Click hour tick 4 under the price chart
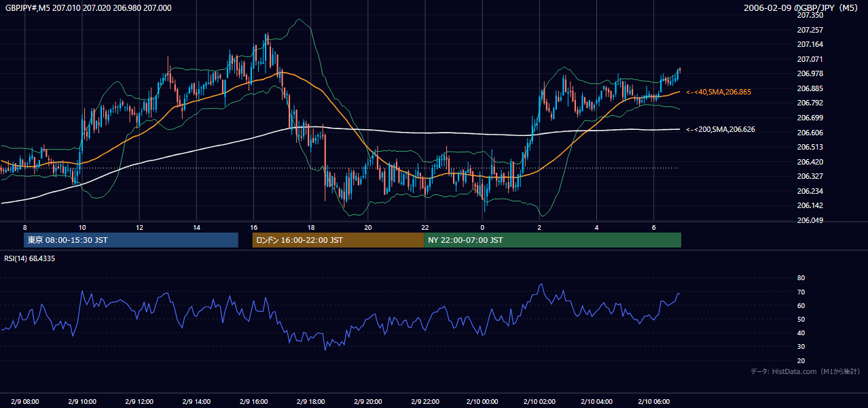Image resolution: width=868 pixels, height=408 pixels. point(596,227)
